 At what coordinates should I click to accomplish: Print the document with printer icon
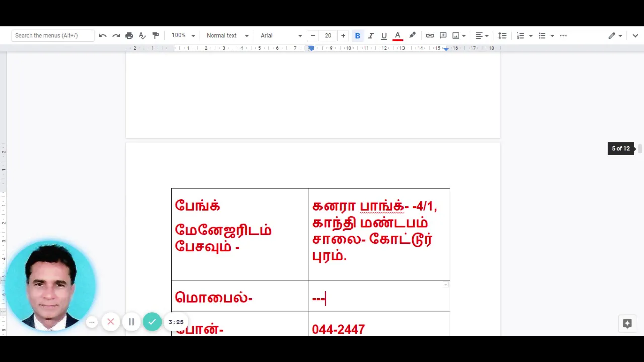(x=129, y=36)
